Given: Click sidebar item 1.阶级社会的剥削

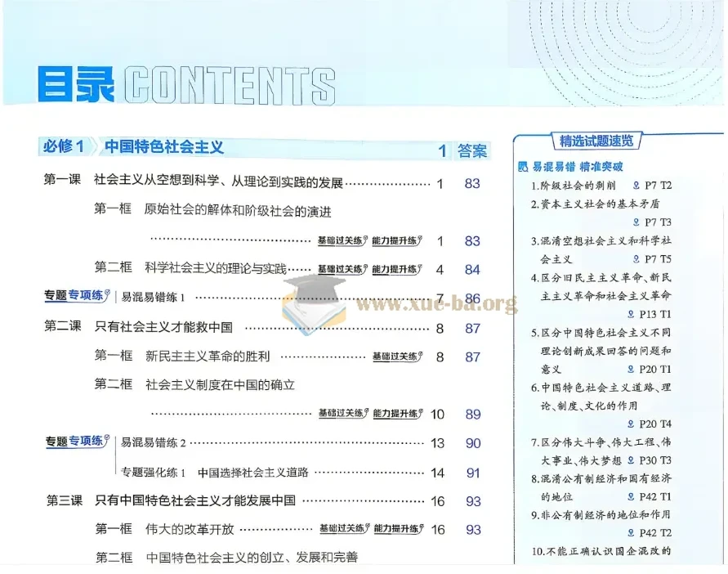Looking at the screenshot, I should (574, 186).
